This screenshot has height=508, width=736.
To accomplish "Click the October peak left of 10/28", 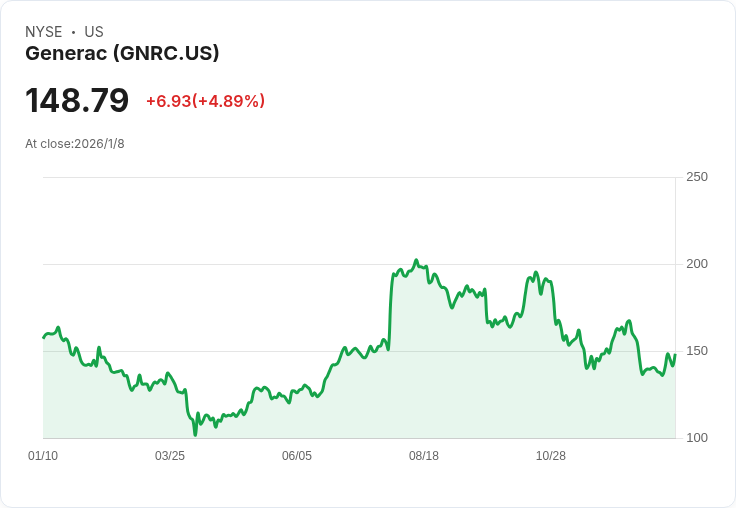I will point(536,272).
